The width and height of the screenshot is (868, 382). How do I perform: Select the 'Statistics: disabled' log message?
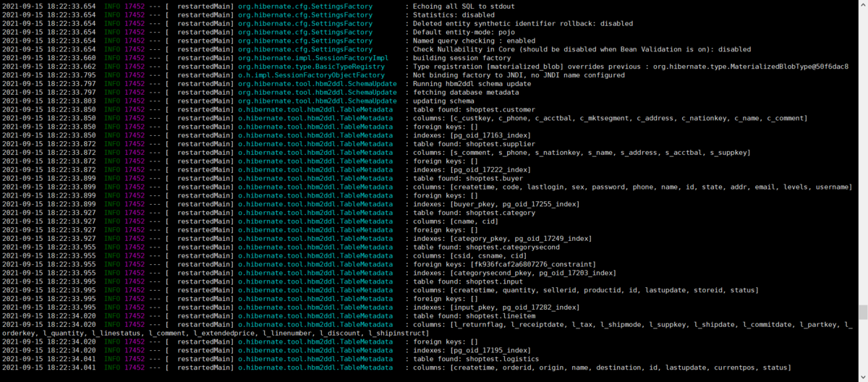click(x=454, y=14)
